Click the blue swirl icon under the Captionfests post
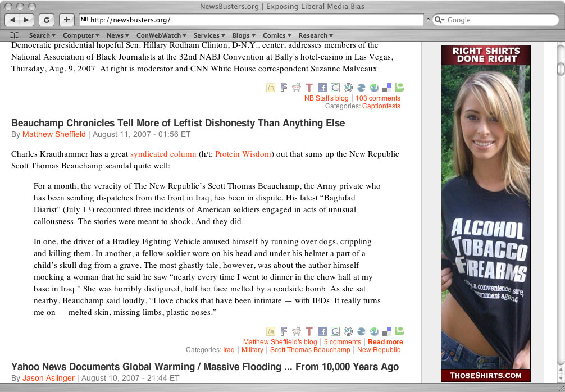 pyautogui.click(x=361, y=88)
